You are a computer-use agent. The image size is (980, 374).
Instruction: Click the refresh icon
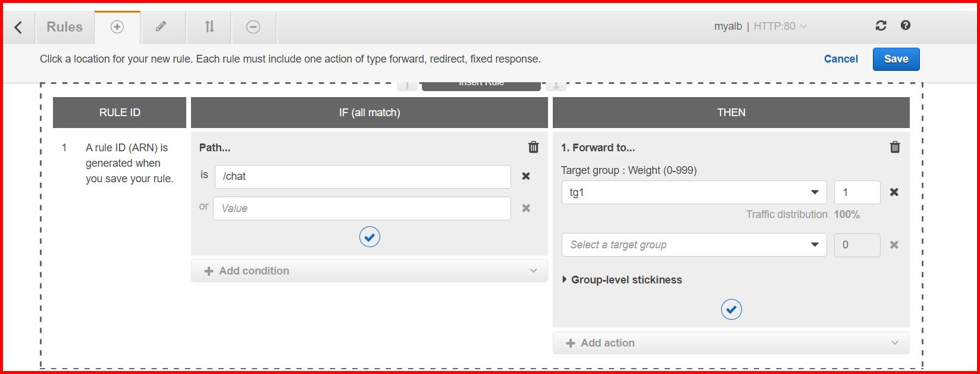tap(880, 26)
